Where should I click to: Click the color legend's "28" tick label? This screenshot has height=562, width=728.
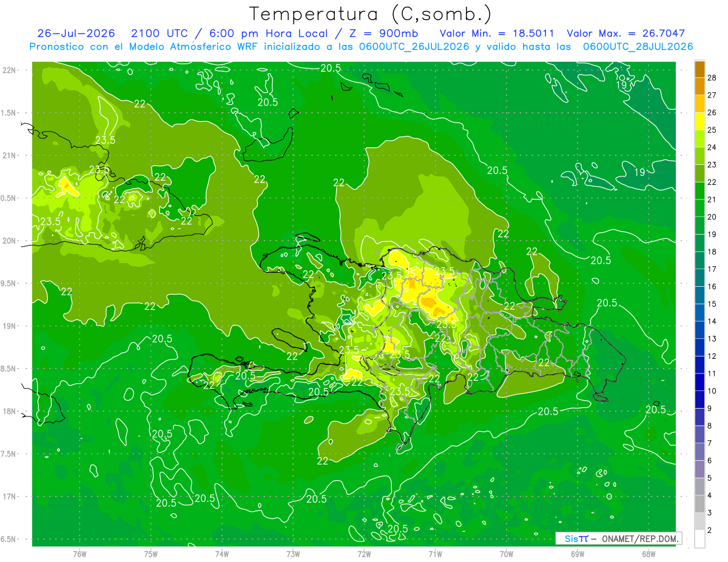click(x=712, y=78)
